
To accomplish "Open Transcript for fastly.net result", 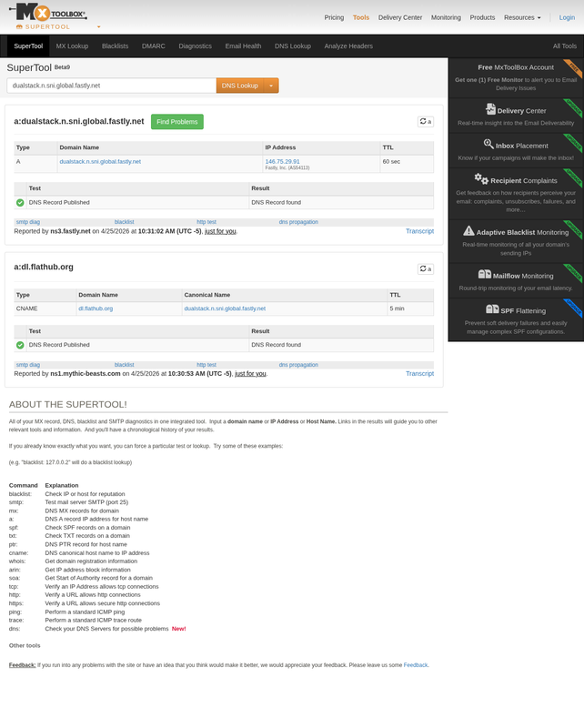I will click(419, 231).
